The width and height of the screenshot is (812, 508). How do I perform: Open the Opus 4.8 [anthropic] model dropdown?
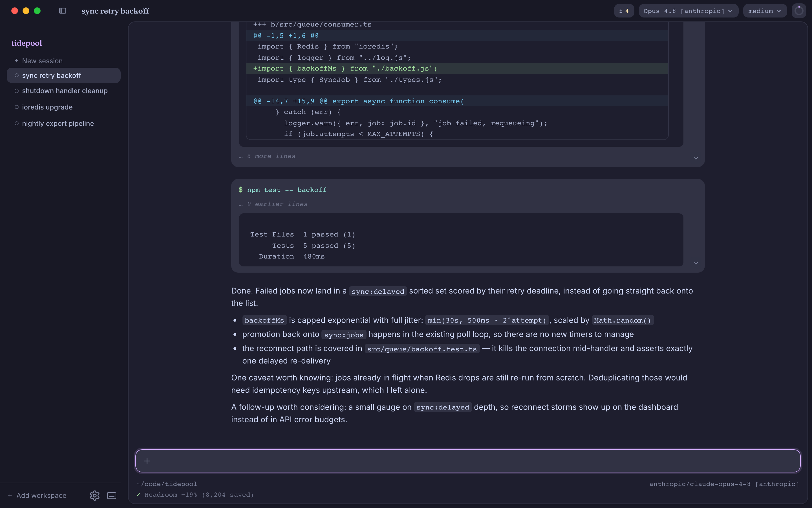[688, 11]
